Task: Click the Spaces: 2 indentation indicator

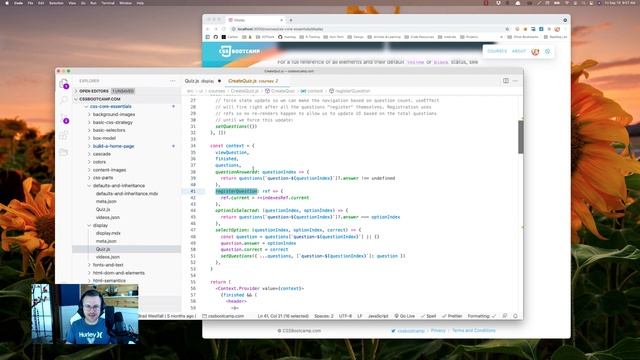Action: [x=324, y=316]
